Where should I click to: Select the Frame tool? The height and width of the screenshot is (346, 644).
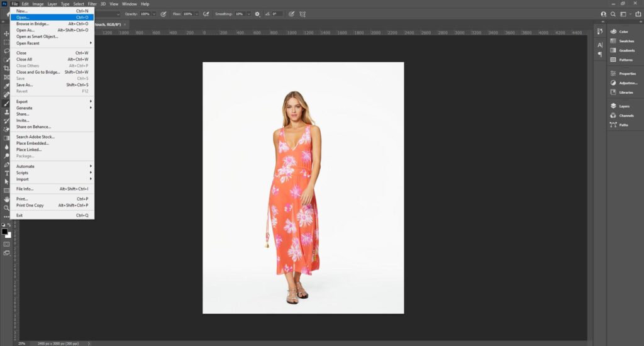coord(6,77)
